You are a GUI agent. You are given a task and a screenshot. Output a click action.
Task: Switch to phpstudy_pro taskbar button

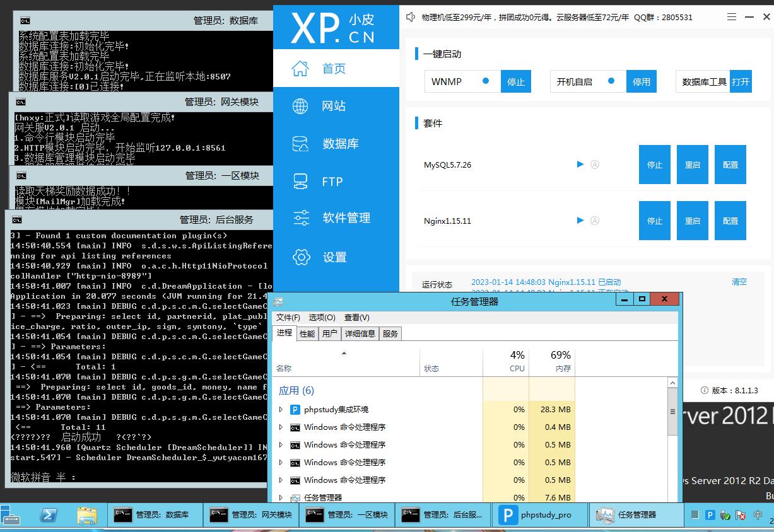pos(539,515)
